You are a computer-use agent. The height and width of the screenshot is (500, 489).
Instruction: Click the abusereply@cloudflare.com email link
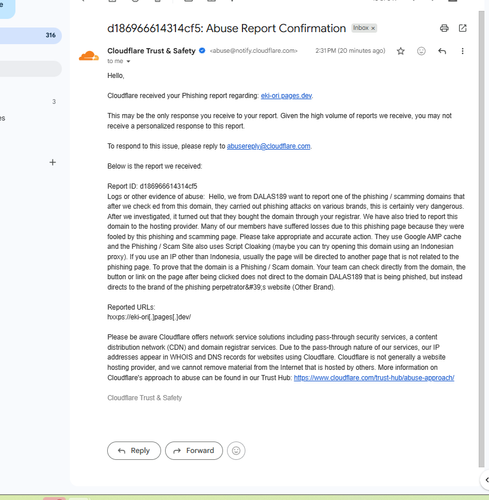(x=269, y=146)
